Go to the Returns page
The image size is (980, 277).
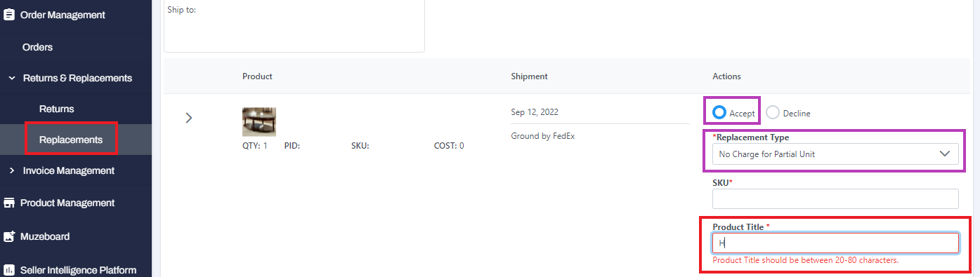56,109
